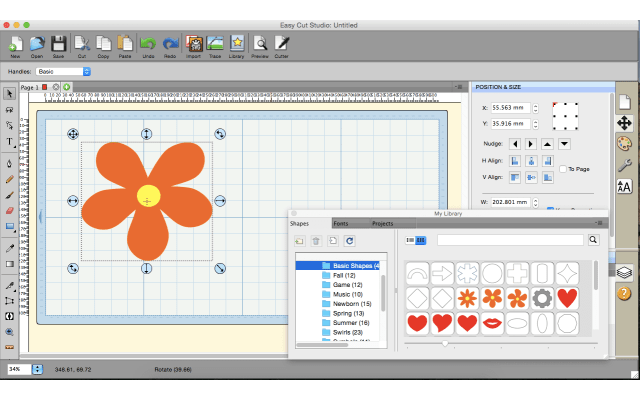Select the Page 1 tab
This screenshot has height=400, width=640.
click(30, 87)
